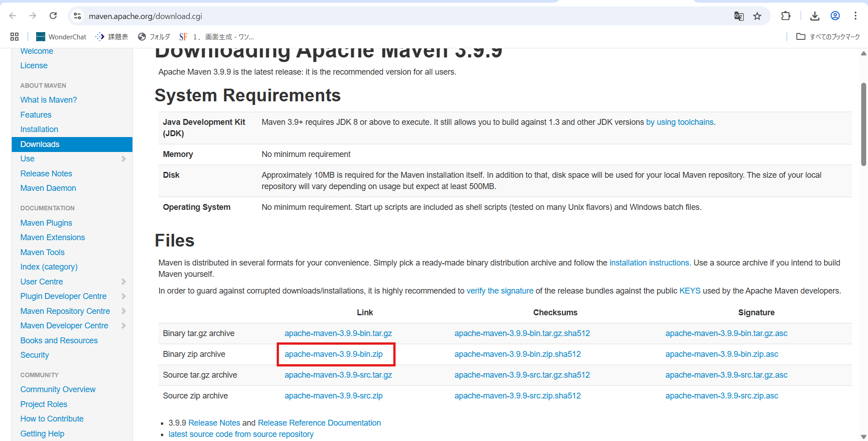Click the page vertical scrollbar thumb
Screen dimensions: 868x441
[863, 124]
